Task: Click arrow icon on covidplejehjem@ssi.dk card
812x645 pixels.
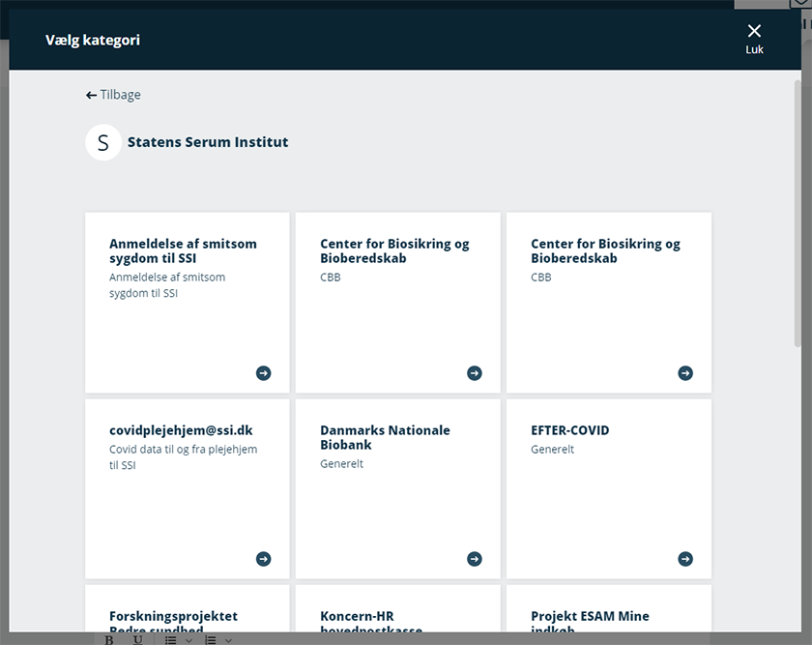Action: (263, 559)
